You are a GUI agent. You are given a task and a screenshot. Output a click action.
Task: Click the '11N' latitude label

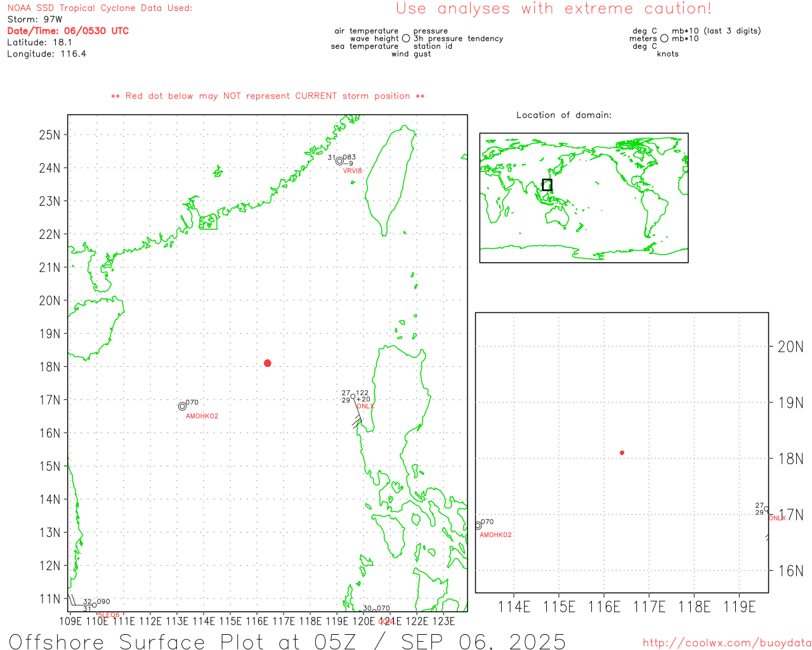[x=49, y=599]
